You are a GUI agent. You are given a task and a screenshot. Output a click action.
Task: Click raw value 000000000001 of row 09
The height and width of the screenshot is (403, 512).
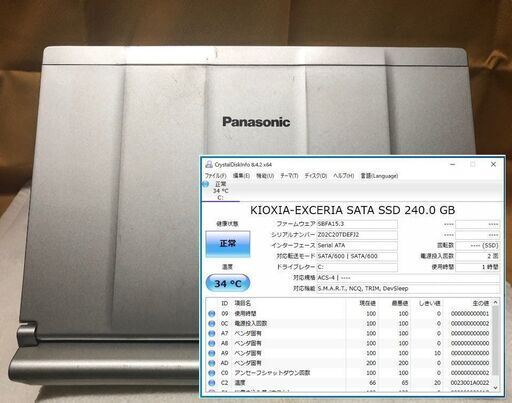pyautogui.click(x=470, y=314)
